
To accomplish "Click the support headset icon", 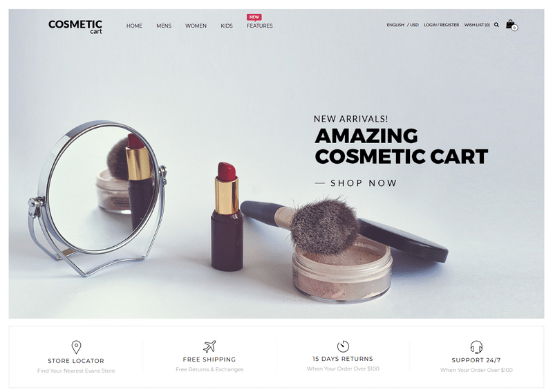I will (x=476, y=347).
